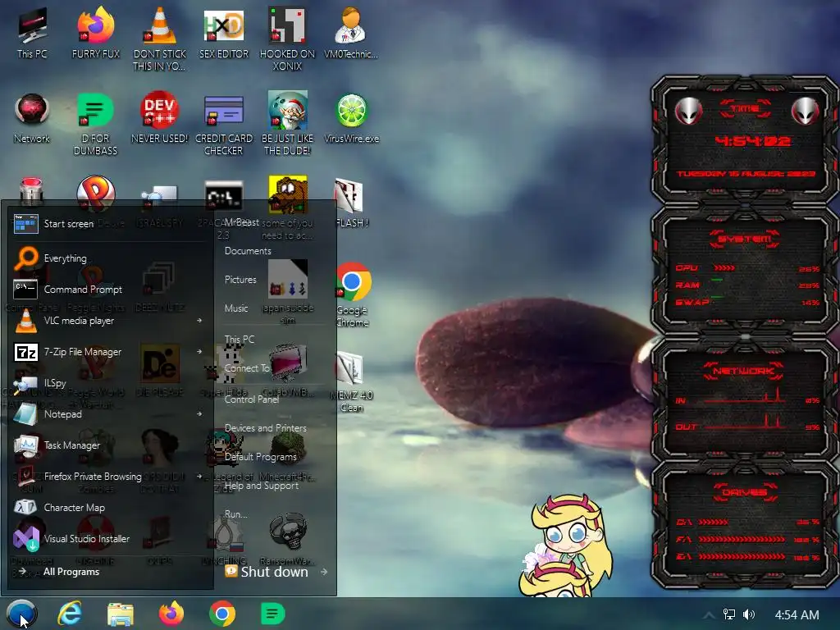Launch Internet Explorer from the taskbar
The width and height of the screenshot is (840, 630).
click(70, 614)
